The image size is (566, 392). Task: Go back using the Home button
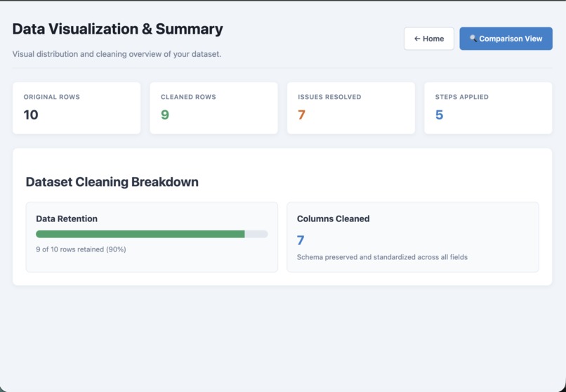point(429,39)
